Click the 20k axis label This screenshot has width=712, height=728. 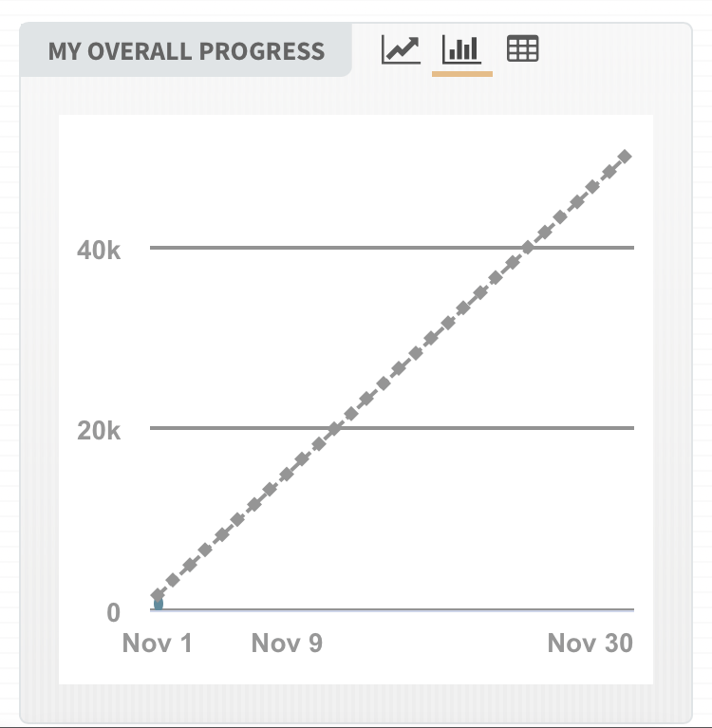pos(99,430)
